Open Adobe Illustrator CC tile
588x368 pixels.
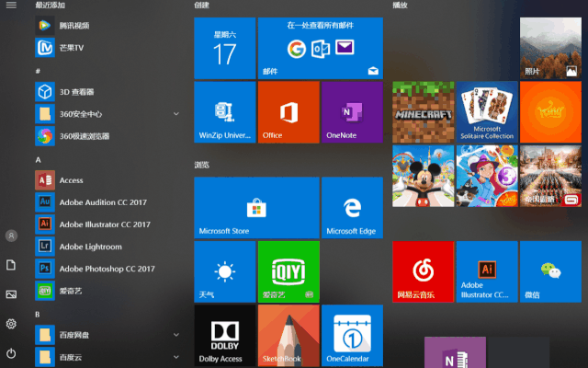point(487,271)
